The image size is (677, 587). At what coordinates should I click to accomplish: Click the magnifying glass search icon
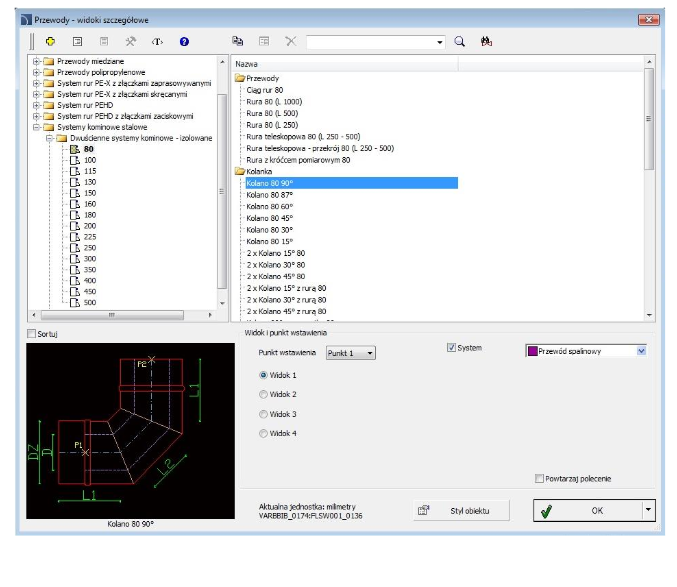(x=461, y=42)
